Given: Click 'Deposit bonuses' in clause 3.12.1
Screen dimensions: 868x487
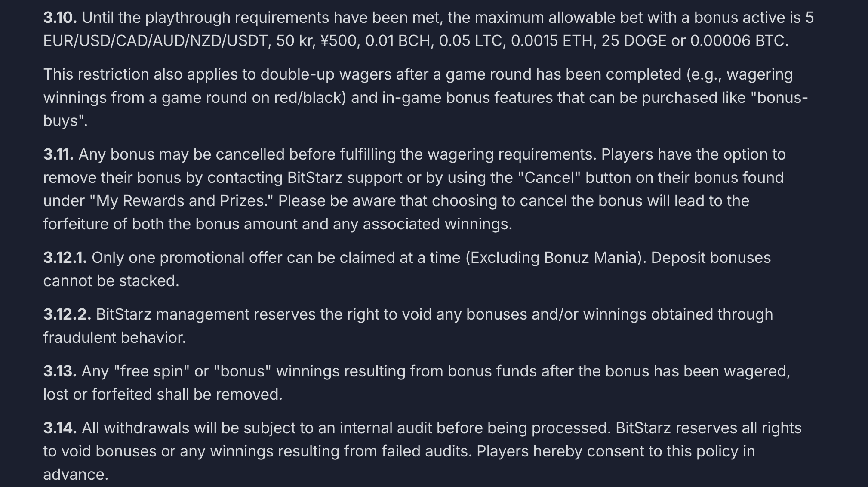Looking at the screenshot, I should pos(711,258).
